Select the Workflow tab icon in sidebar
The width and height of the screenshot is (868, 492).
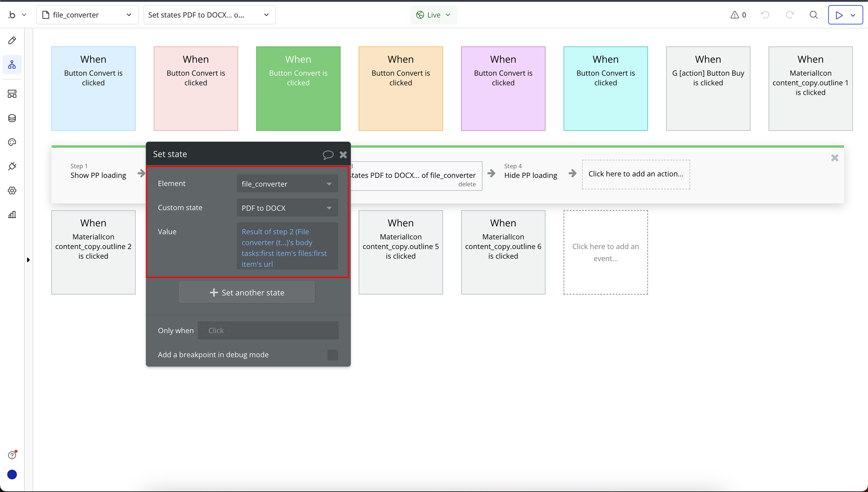pos(12,65)
